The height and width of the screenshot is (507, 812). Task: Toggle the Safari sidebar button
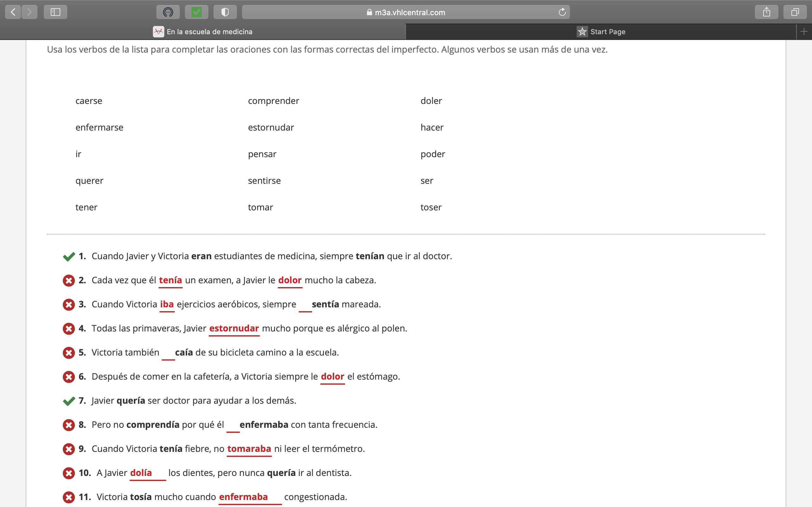56,12
